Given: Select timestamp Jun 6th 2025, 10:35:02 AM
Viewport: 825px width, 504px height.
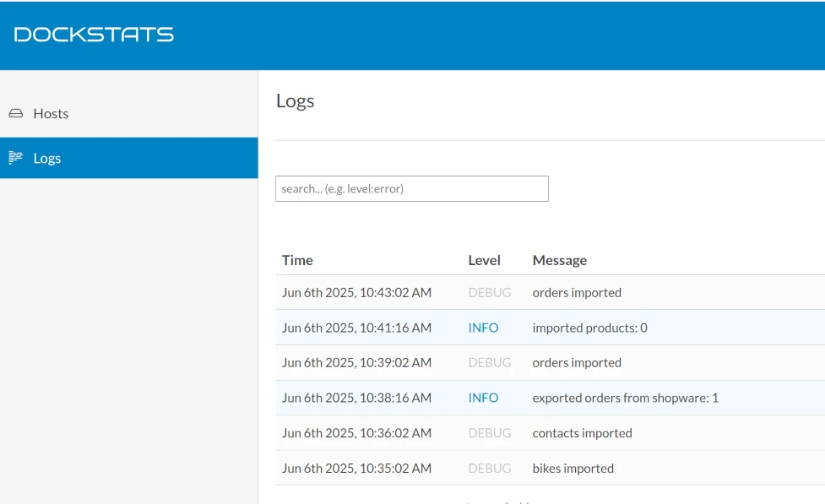Looking at the screenshot, I should tap(356, 469).
